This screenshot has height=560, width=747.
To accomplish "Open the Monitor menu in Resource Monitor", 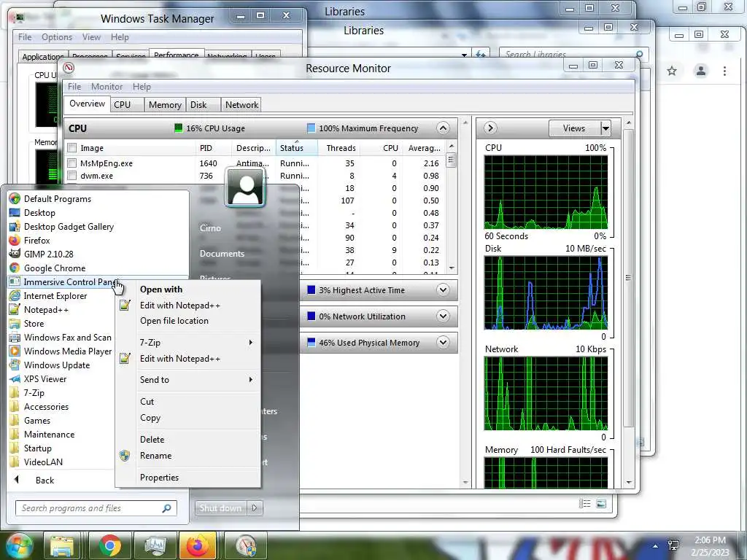I will tap(107, 87).
